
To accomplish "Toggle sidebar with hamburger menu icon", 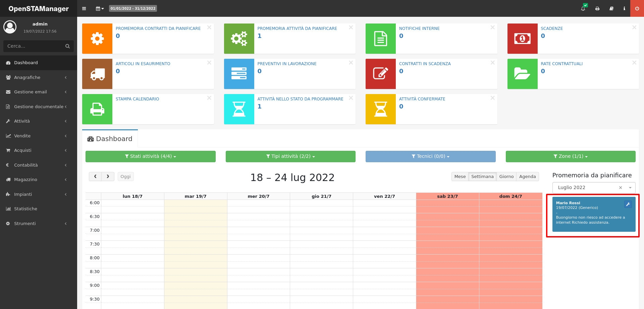I will coord(84,8).
